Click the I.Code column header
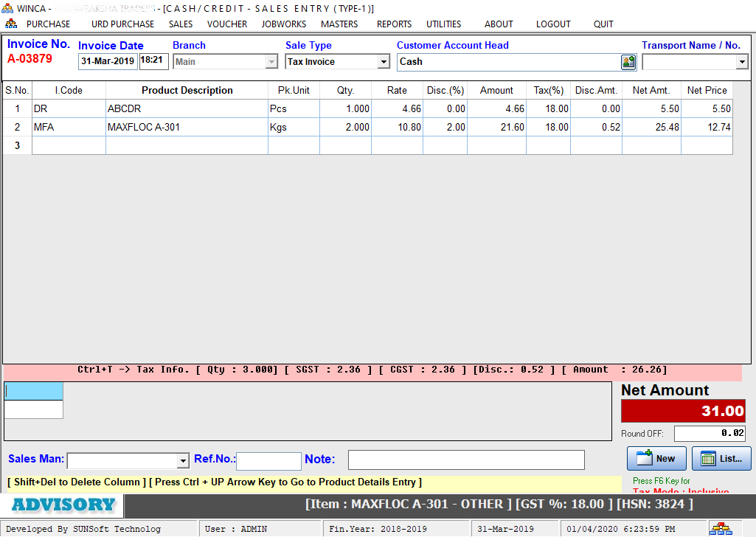The image size is (756, 537). click(x=69, y=90)
